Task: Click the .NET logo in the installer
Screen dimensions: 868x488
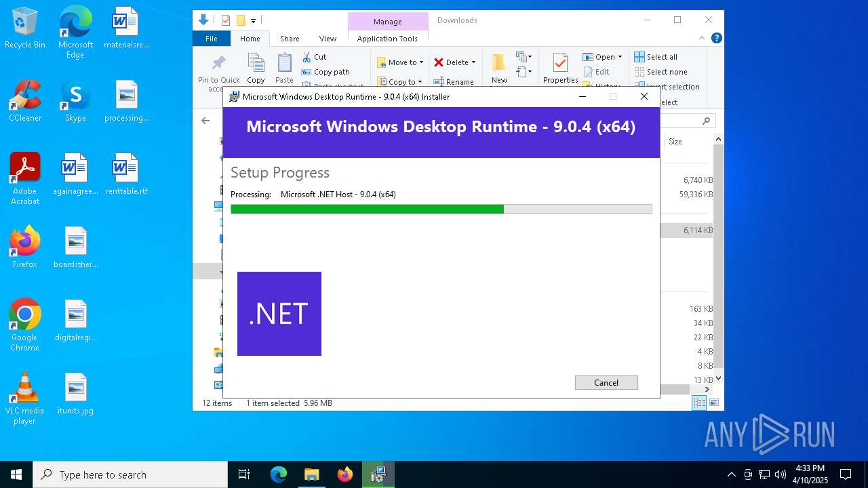Action: (x=279, y=314)
